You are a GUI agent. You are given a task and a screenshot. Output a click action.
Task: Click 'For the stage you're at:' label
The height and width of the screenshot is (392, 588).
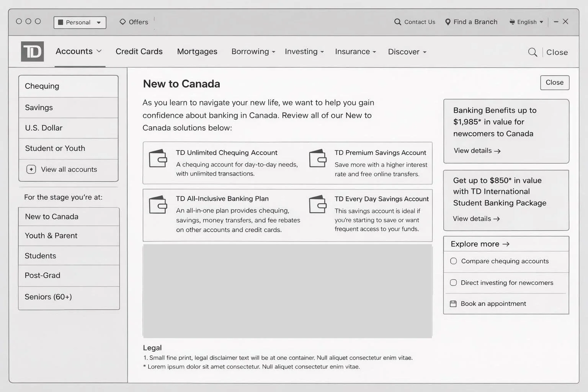pyautogui.click(x=63, y=197)
